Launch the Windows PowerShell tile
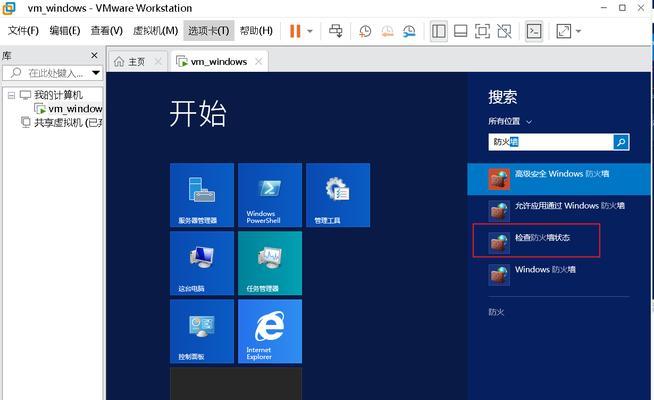 pyautogui.click(x=270, y=195)
